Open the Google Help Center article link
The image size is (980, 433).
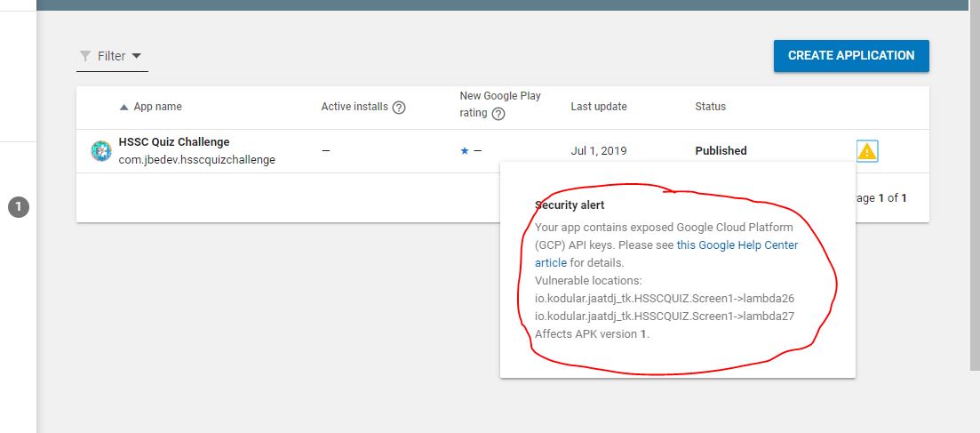pos(737,245)
